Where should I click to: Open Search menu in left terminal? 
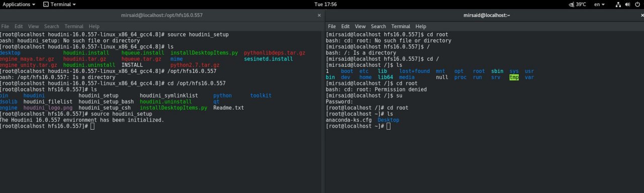pos(52,26)
